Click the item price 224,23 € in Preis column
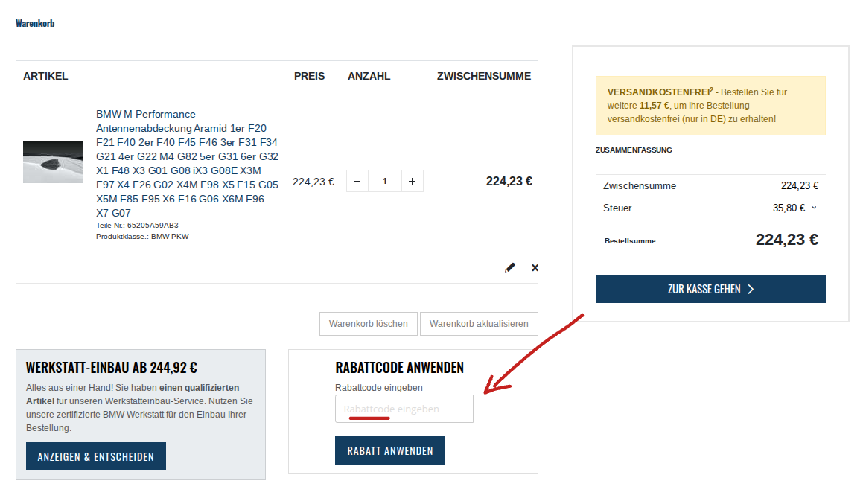863x504 pixels. tap(313, 182)
